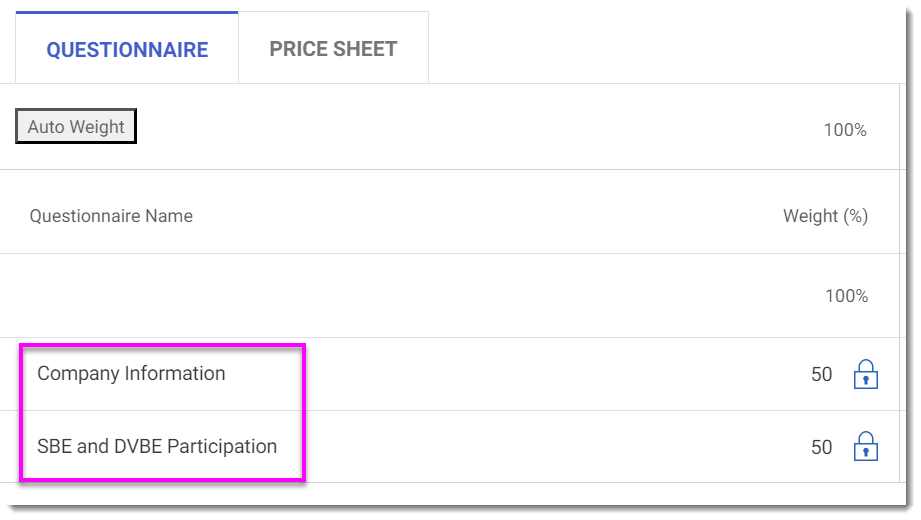Unlock the Company Information weight lock
Image resolution: width=921 pixels, height=520 pixels.
[x=865, y=375]
